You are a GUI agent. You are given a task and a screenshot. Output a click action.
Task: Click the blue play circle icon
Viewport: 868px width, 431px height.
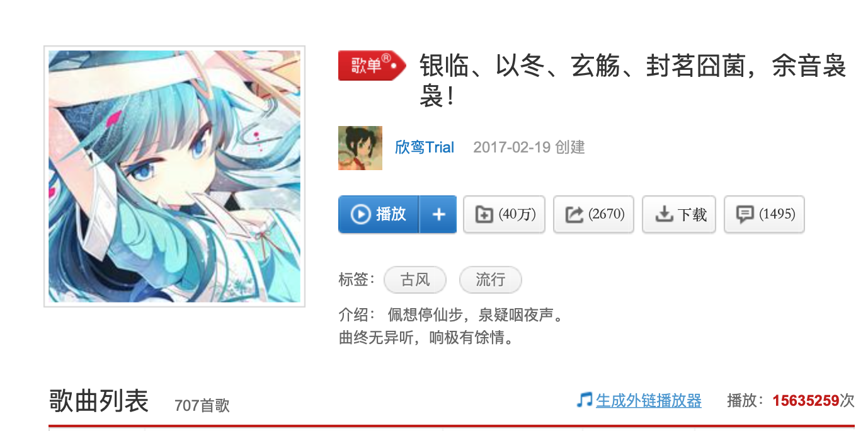click(x=360, y=214)
